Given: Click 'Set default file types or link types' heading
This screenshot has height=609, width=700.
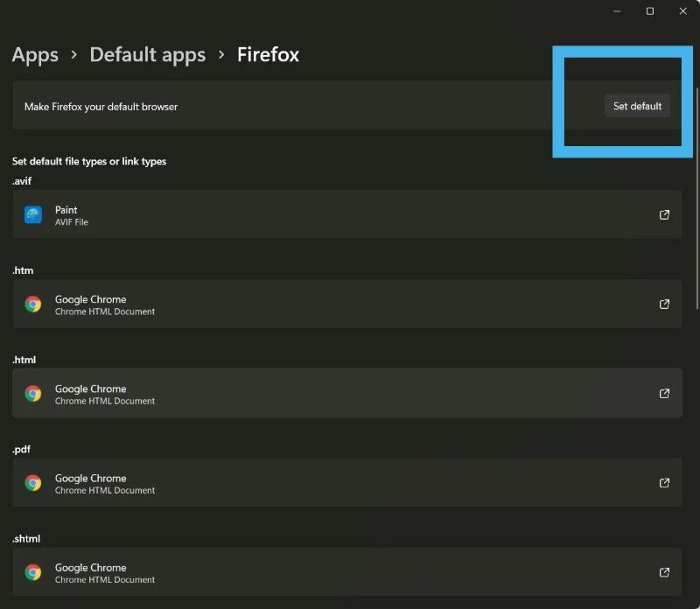Looking at the screenshot, I should point(89,161).
